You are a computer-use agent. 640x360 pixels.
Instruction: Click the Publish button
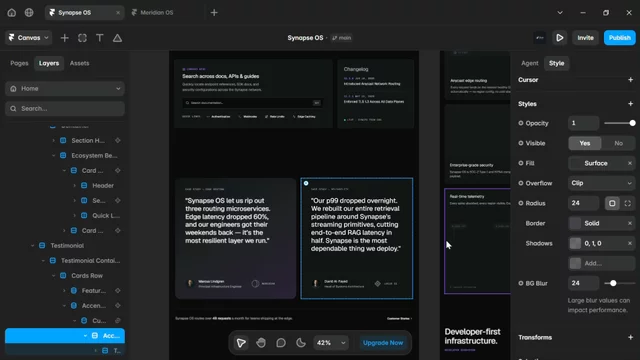(x=620, y=38)
